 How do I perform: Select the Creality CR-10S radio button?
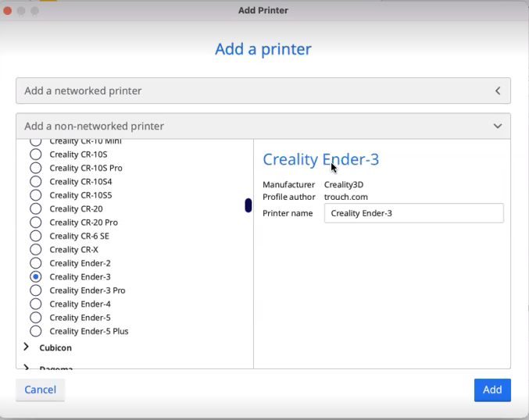[x=35, y=155]
